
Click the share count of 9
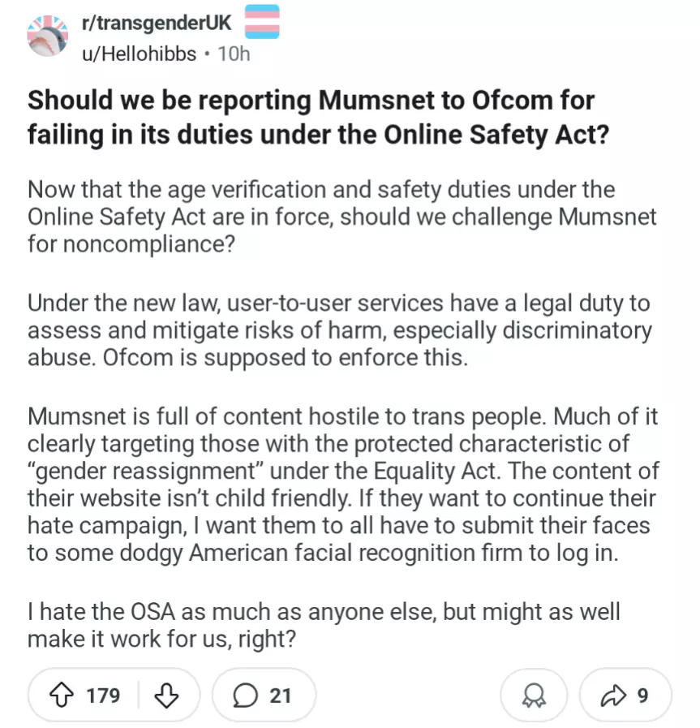(x=642, y=696)
